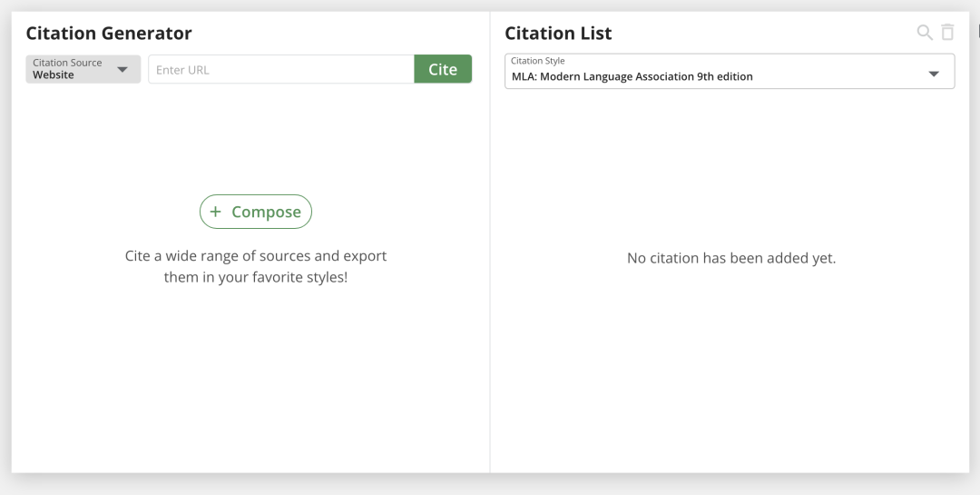Click 'No citation has been added yet.' text
Image resolution: width=980 pixels, height=495 pixels.
point(731,258)
